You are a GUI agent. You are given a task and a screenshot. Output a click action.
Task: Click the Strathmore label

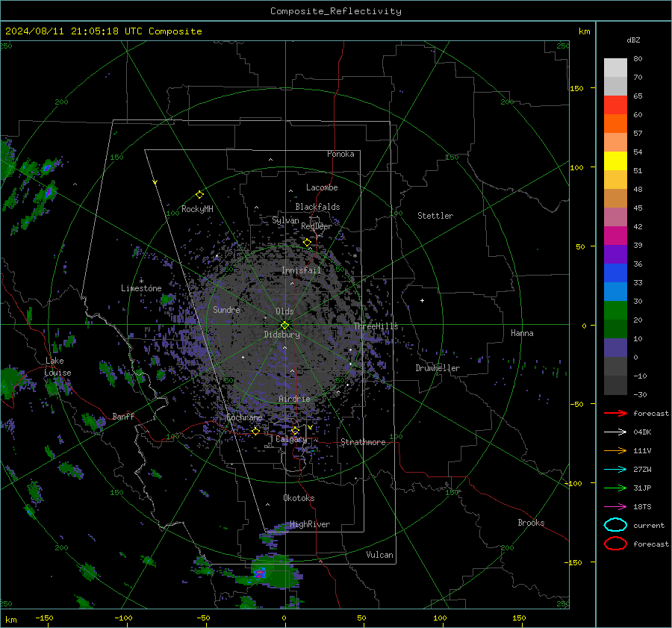click(363, 442)
